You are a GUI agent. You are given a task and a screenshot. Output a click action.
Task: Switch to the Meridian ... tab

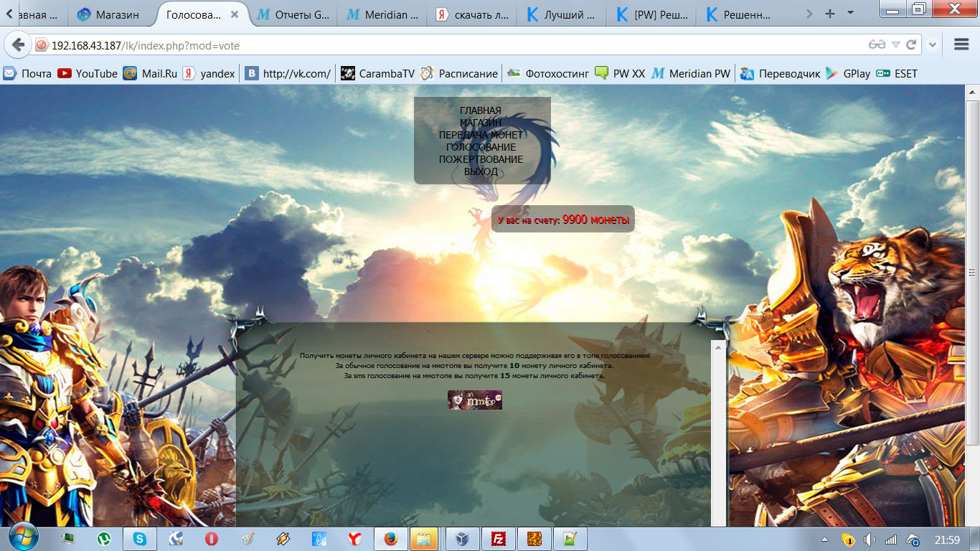click(383, 14)
